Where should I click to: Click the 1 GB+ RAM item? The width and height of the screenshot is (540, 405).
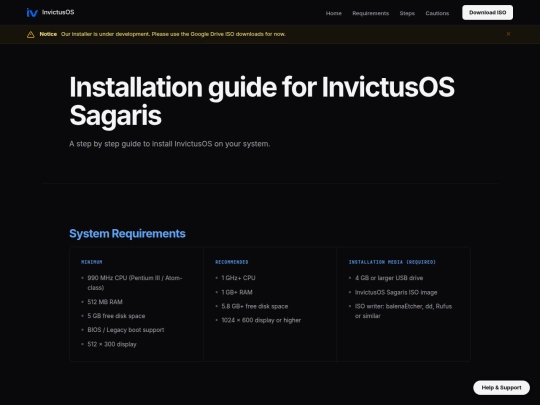click(237, 292)
